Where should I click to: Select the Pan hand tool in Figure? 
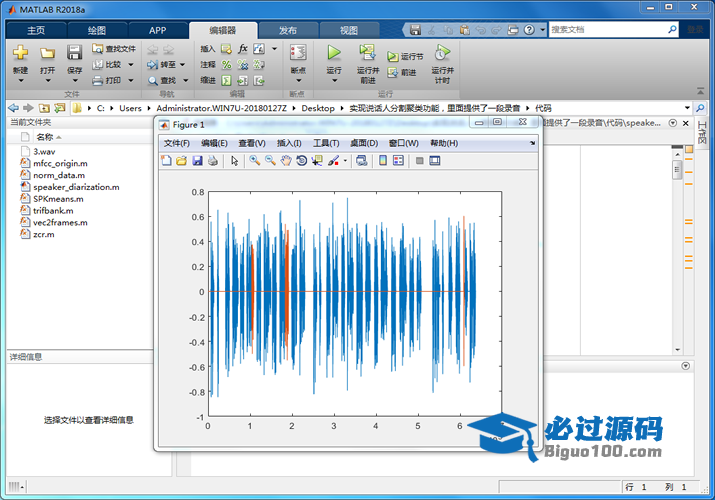(286, 160)
